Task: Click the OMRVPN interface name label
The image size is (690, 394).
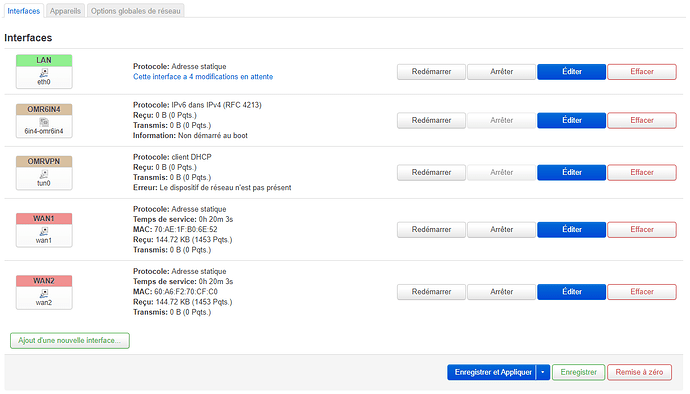Action: (x=44, y=162)
